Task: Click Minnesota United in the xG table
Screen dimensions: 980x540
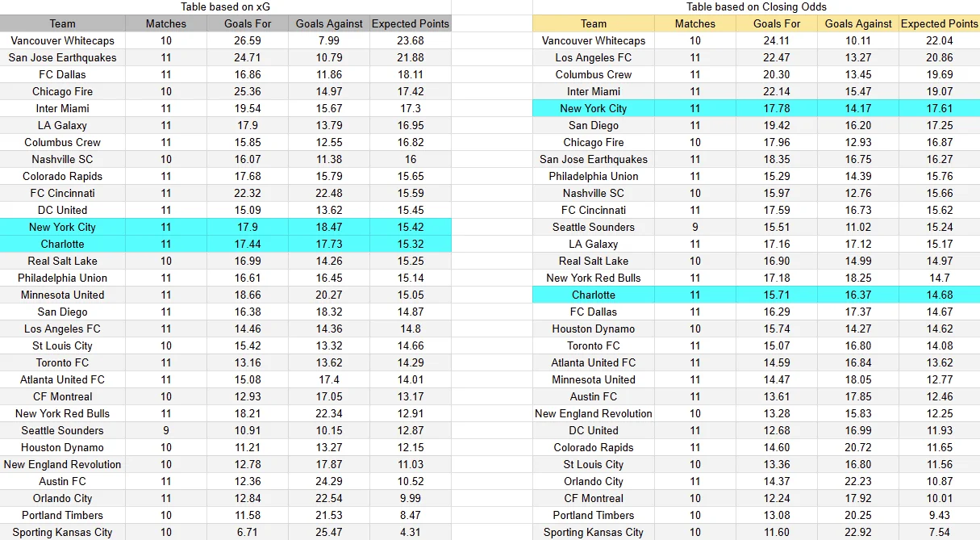Action: [63, 295]
